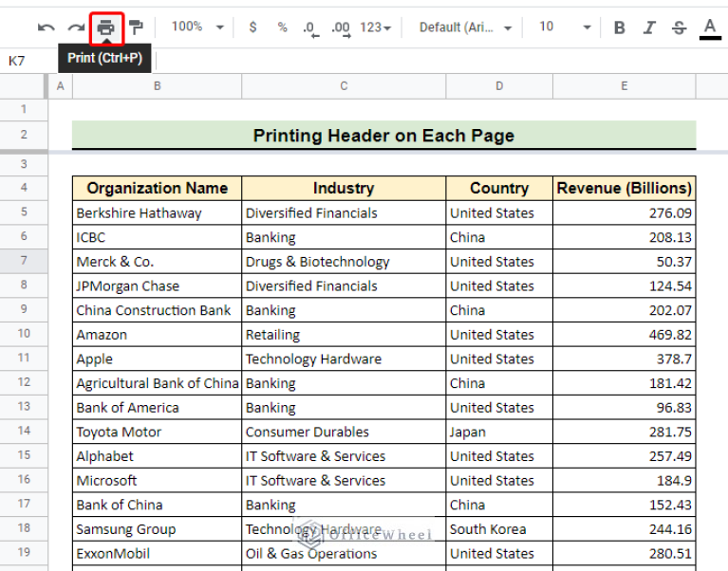This screenshot has width=728, height=571.
Task: Apply currency format with dollar icon
Action: pos(252,28)
